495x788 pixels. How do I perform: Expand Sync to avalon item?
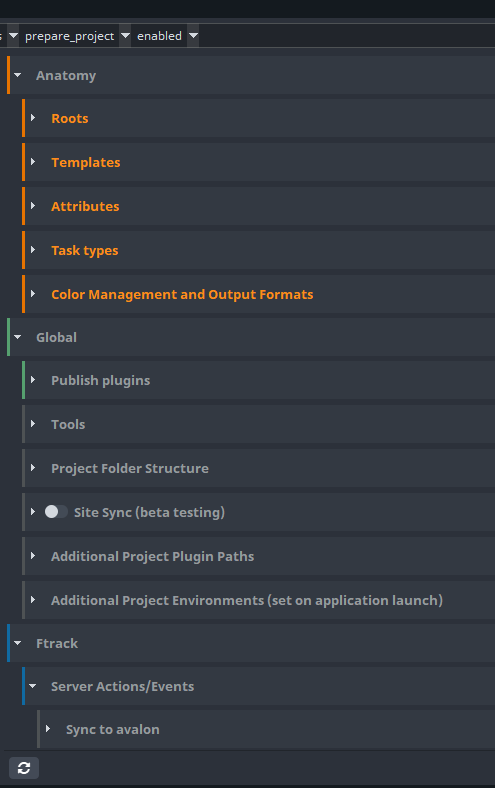coord(48,729)
